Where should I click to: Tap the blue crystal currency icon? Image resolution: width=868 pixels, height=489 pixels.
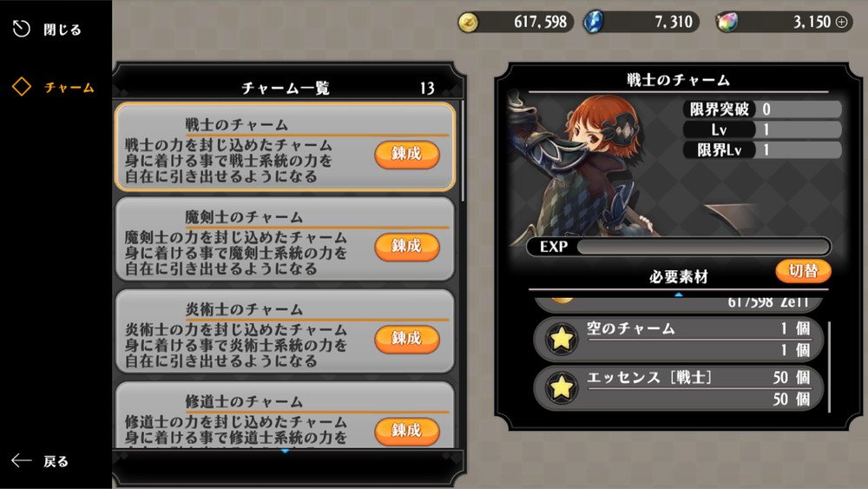point(594,23)
